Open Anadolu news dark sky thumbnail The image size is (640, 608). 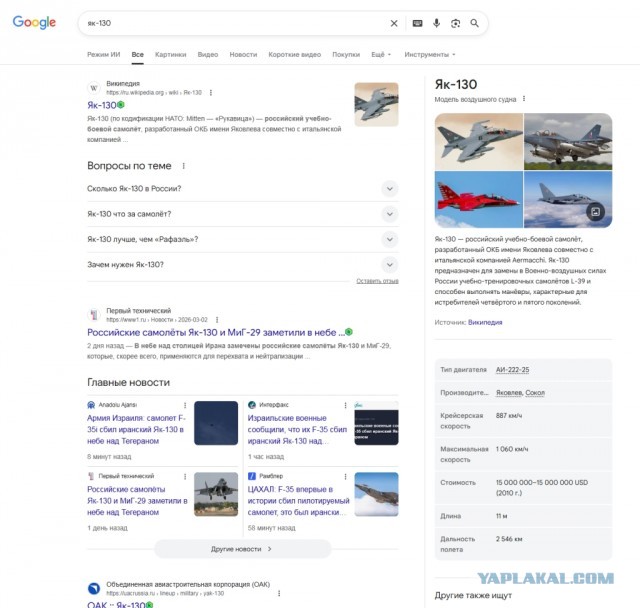(x=216, y=423)
